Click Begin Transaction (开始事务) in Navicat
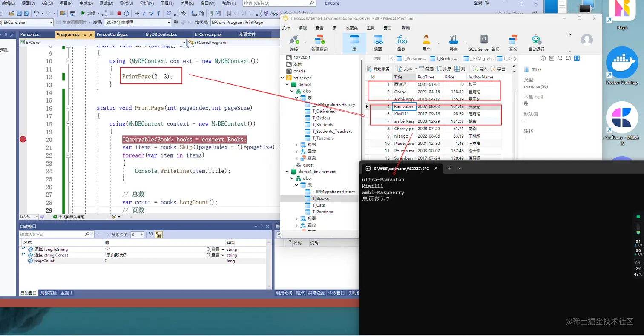Screen dimensions: 644x336 [378, 69]
